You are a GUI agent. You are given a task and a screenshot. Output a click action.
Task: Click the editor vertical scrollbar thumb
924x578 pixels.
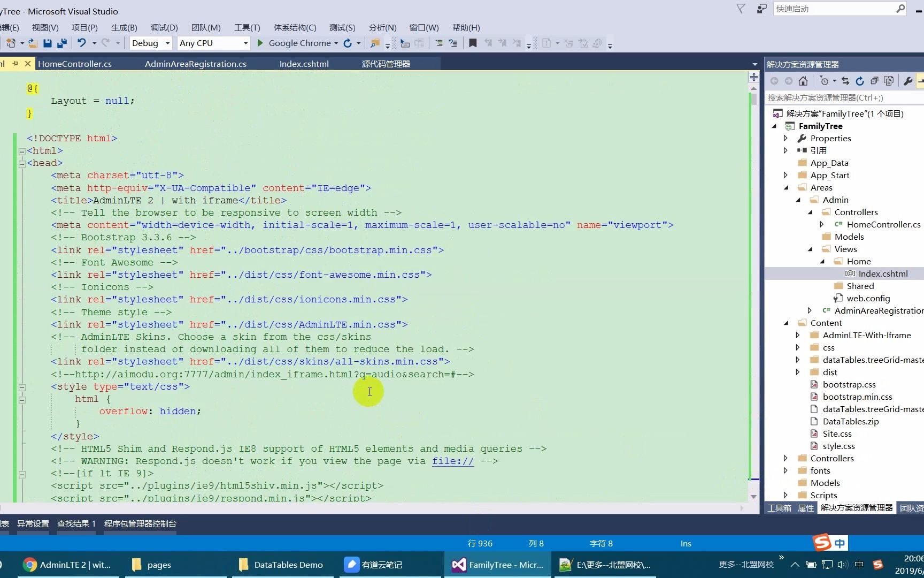pyautogui.click(x=753, y=99)
